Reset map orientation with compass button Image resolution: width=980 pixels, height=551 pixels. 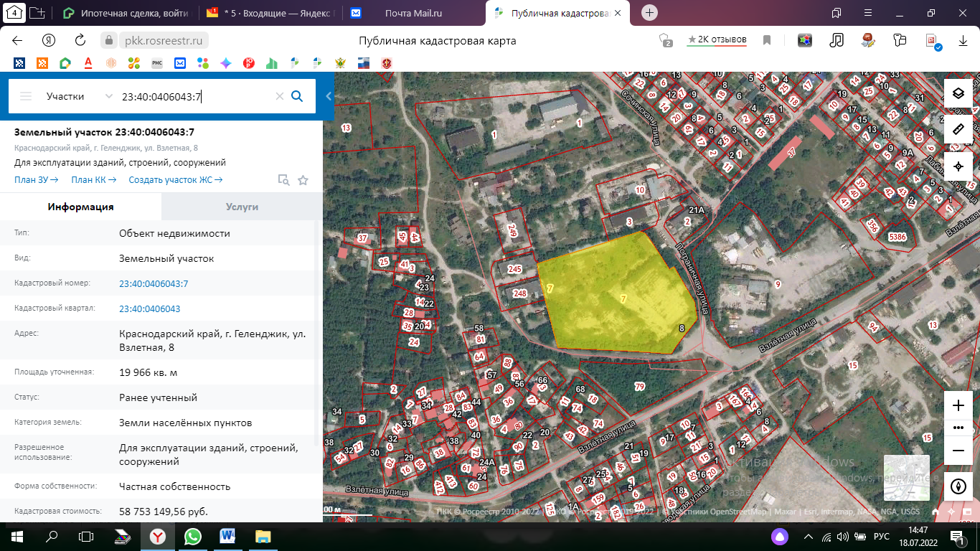pos(958,486)
